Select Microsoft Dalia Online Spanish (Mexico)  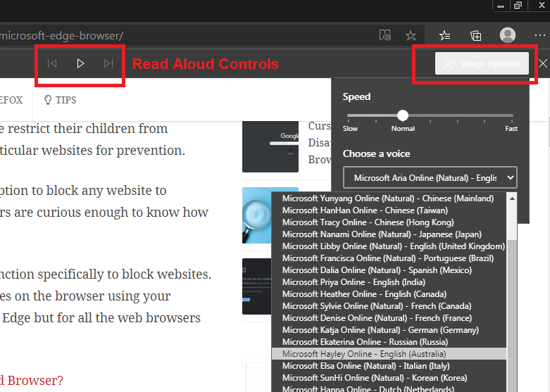pos(389,270)
